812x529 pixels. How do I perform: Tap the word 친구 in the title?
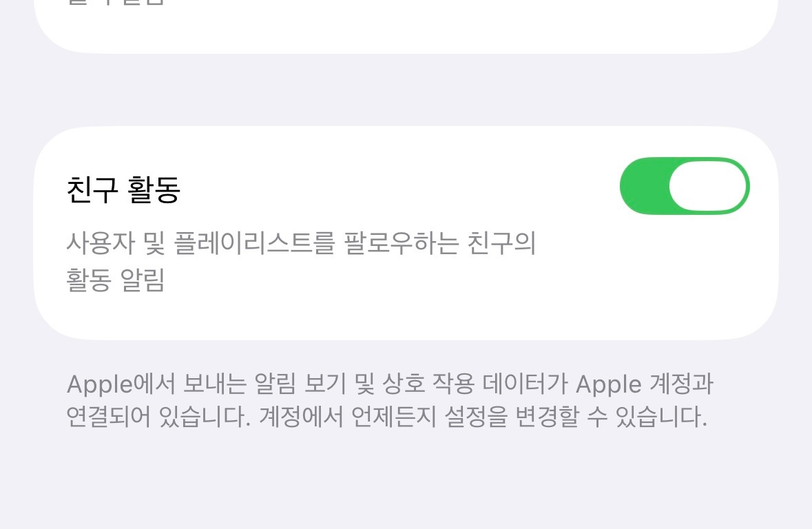(92, 189)
